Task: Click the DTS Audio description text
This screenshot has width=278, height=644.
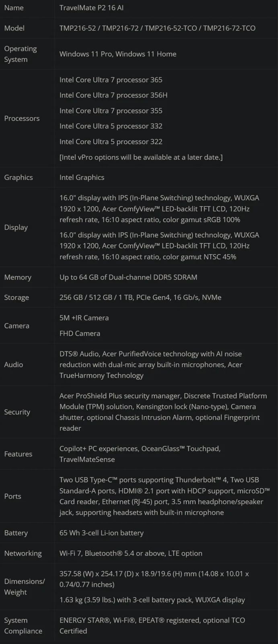Action: click(x=150, y=365)
